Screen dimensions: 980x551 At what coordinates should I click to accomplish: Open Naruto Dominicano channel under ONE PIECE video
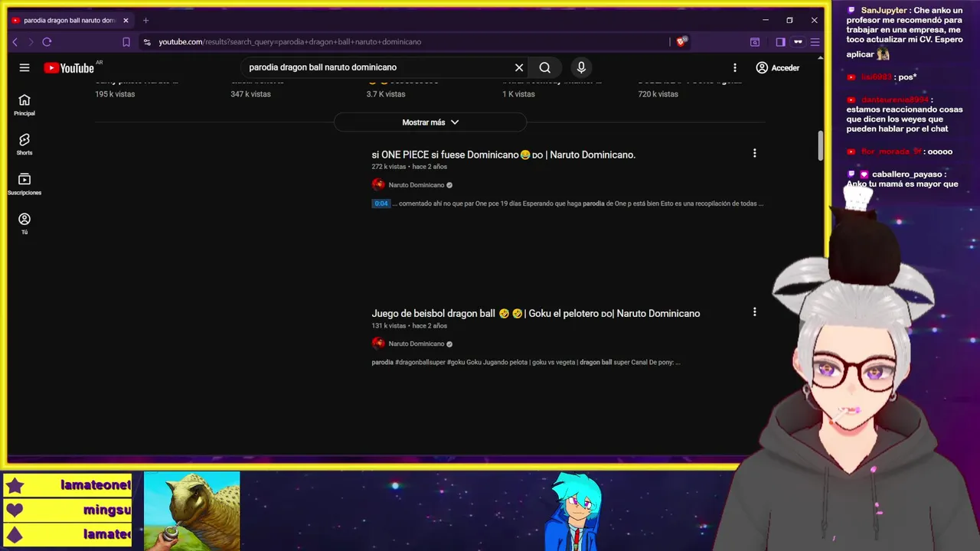click(416, 184)
